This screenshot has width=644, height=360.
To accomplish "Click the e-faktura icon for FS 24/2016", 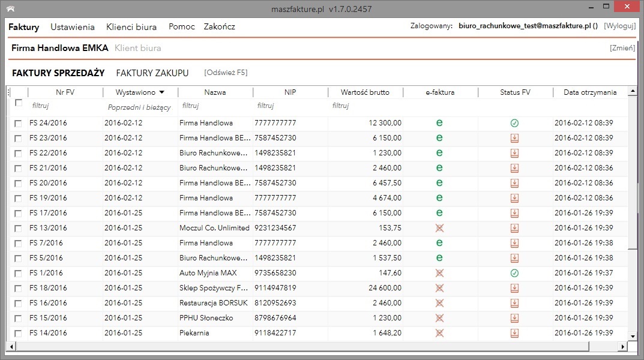I will coord(439,123).
